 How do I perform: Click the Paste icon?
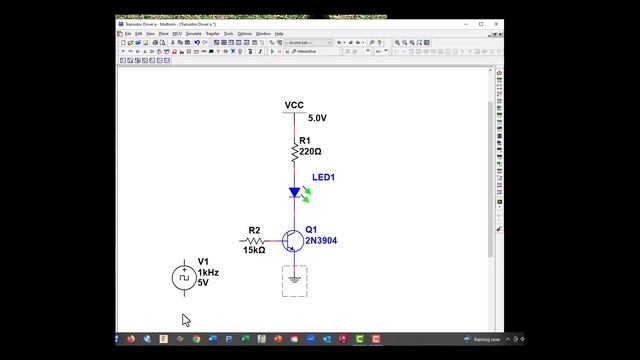click(x=187, y=42)
